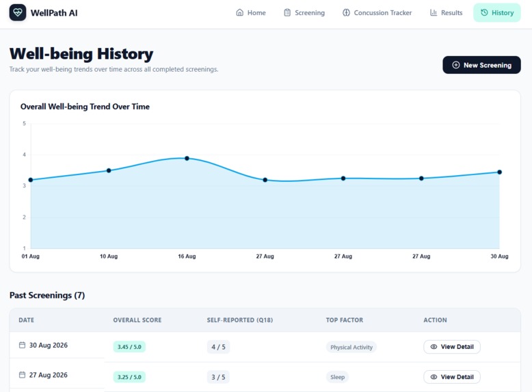The height and width of the screenshot is (392, 532).
Task: Click the Sleep top factor tag
Action: click(x=337, y=377)
